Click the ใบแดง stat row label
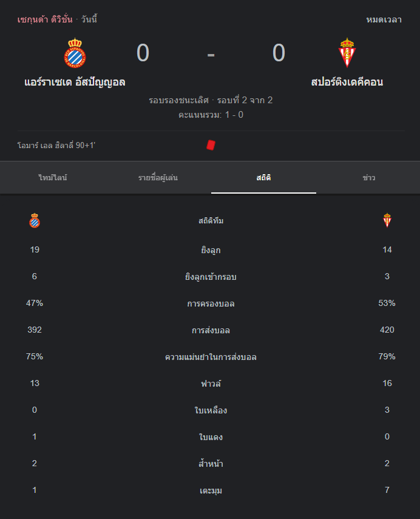This screenshot has width=420, height=519. tap(211, 437)
